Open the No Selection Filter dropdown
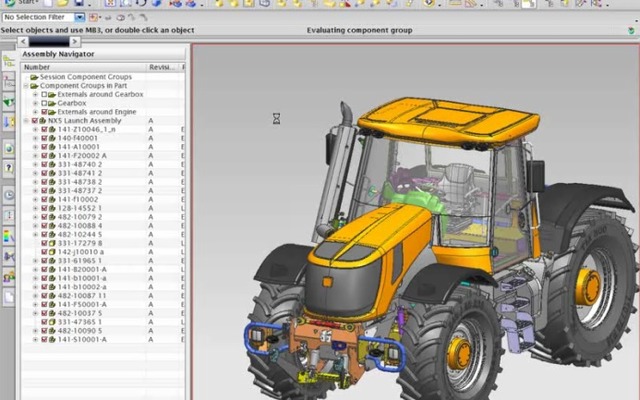Screen dimensions: 640x400 (x=80, y=18)
